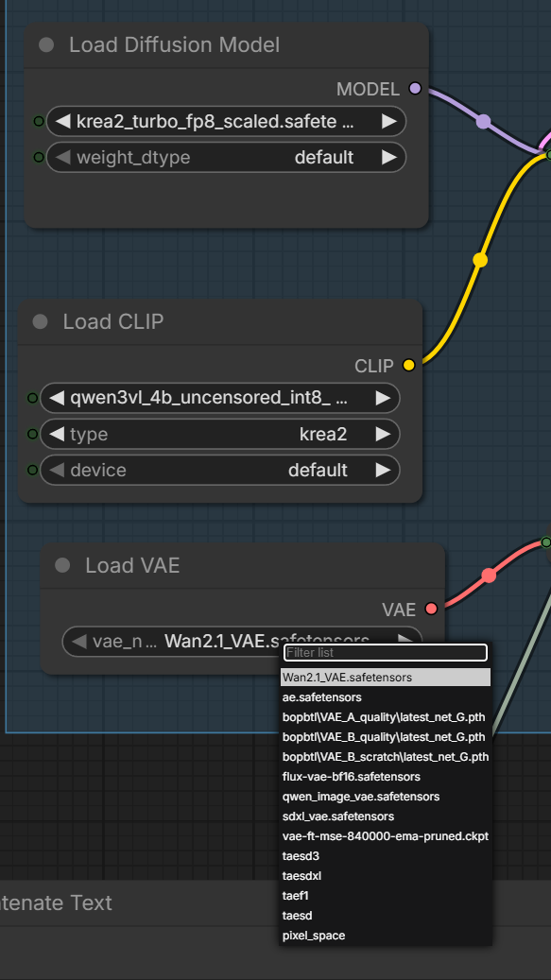This screenshot has height=980, width=551.
Task: Previous vae_name arrow in Load VAE
Action: point(78,642)
